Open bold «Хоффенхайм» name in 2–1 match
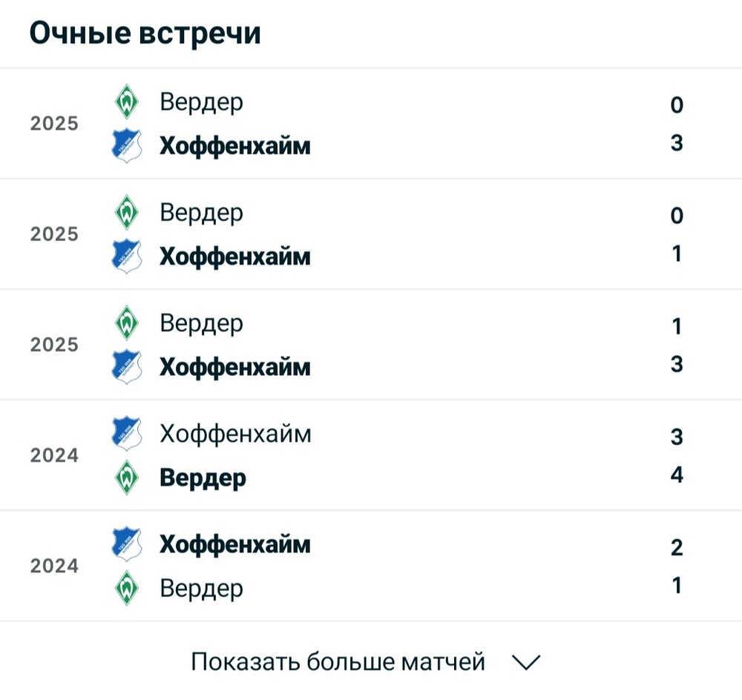Image resolution: width=742 pixels, height=700 pixels. [235, 545]
